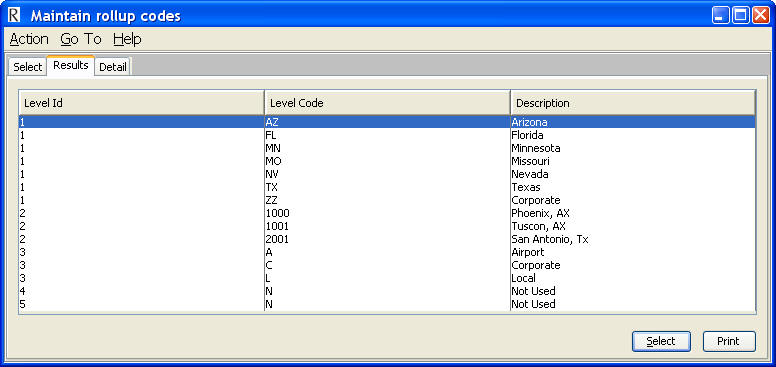This screenshot has width=776, height=367.
Task: Select the Texas row
Action: [387, 187]
